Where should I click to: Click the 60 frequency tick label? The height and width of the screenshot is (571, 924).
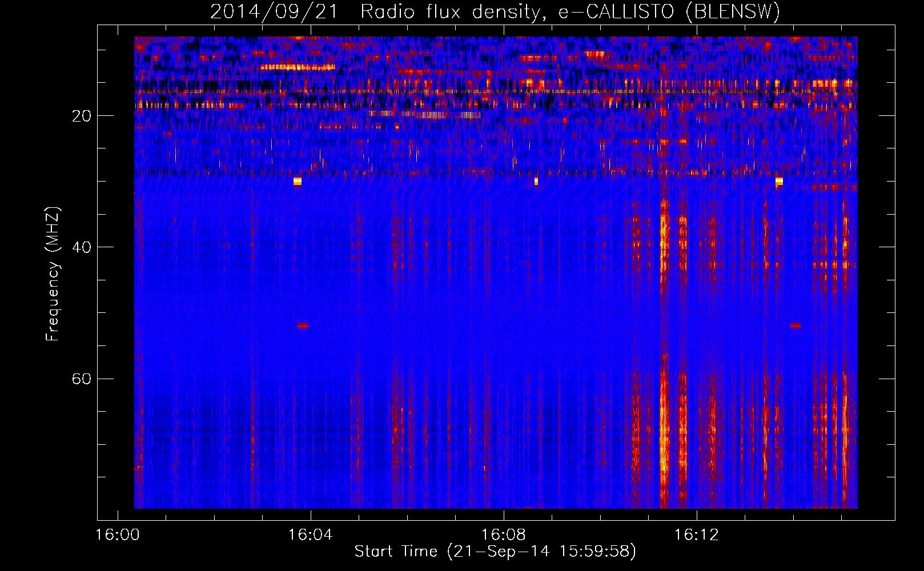point(82,379)
